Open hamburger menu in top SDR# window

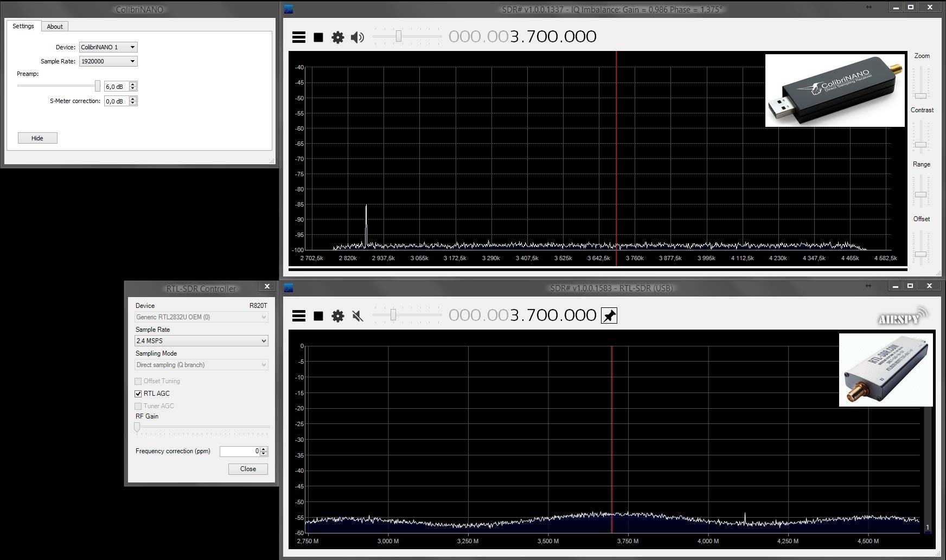tap(298, 37)
